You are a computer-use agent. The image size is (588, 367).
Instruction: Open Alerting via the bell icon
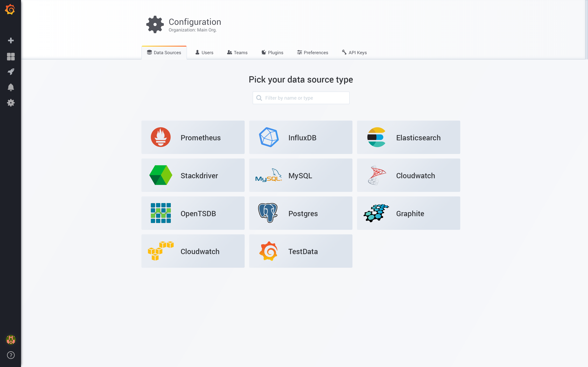click(x=11, y=87)
